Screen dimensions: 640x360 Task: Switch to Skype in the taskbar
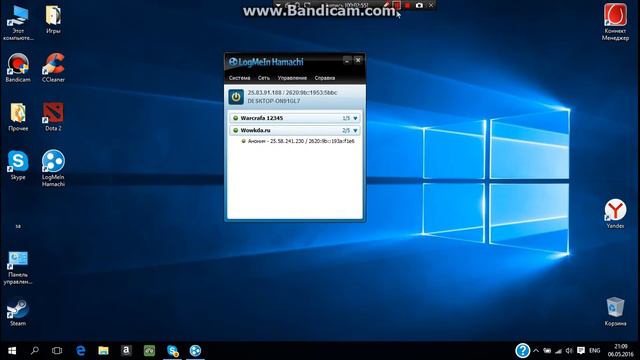tap(172, 351)
